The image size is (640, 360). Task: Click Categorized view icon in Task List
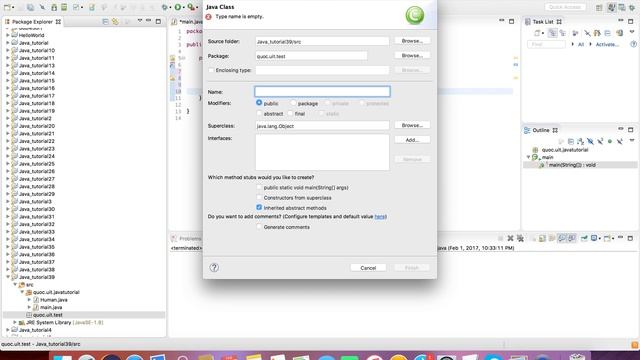553,33
